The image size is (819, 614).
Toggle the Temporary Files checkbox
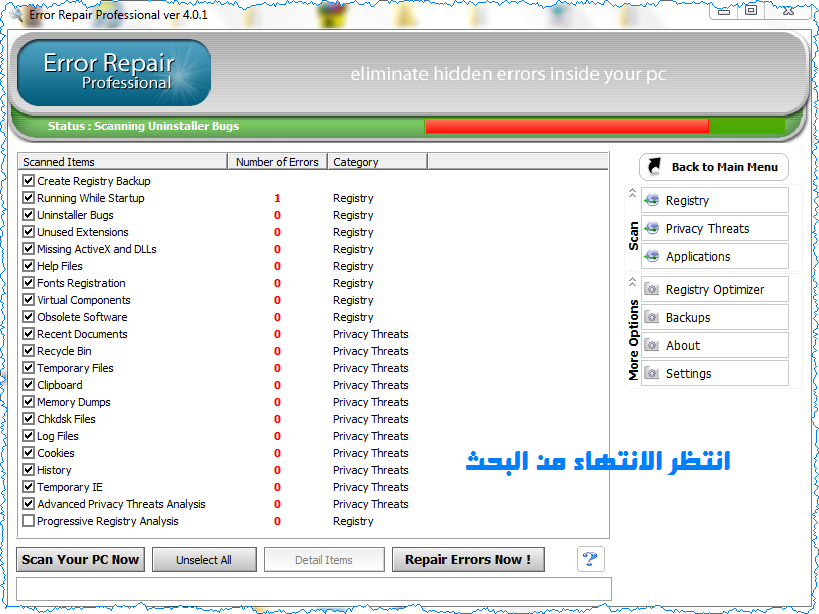pos(29,368)
